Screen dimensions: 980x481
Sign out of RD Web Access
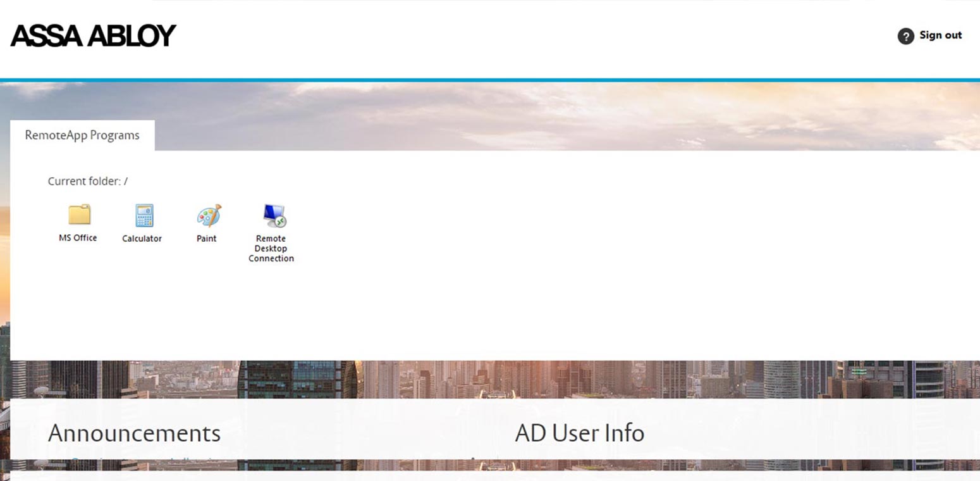[x=940, y=35]
